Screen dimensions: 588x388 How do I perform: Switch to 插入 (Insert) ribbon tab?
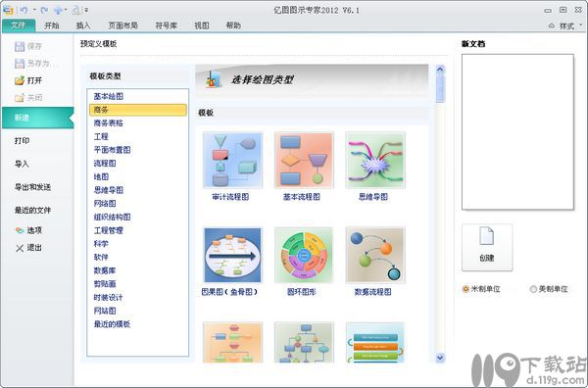(x=83, y=25)
